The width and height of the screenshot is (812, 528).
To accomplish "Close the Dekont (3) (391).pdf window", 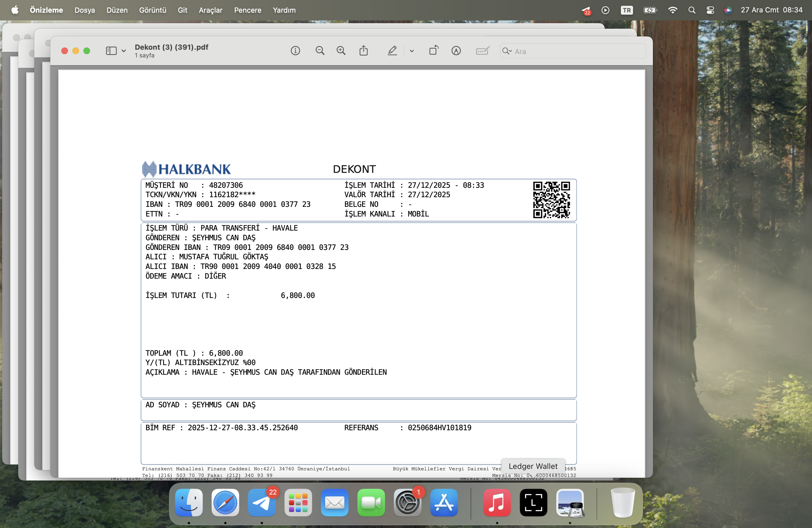I will coord(64,51).
